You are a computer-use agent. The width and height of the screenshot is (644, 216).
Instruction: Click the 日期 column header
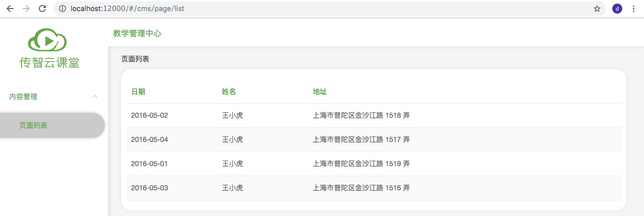tap(138, 92)
